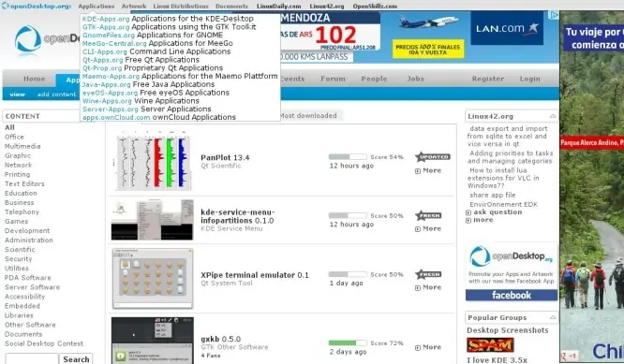Click the Login link
The width and height of the screenshot is (624, 364).
(x=529, y=79)
